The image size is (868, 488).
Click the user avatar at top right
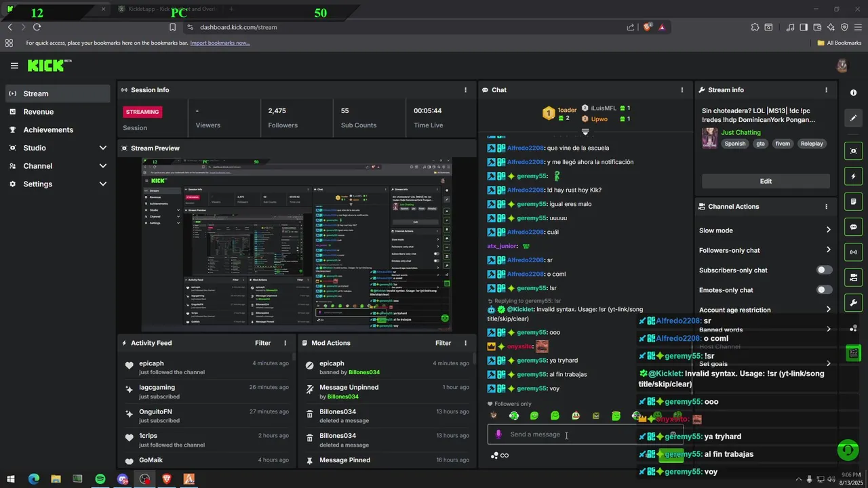pos(842,66)
